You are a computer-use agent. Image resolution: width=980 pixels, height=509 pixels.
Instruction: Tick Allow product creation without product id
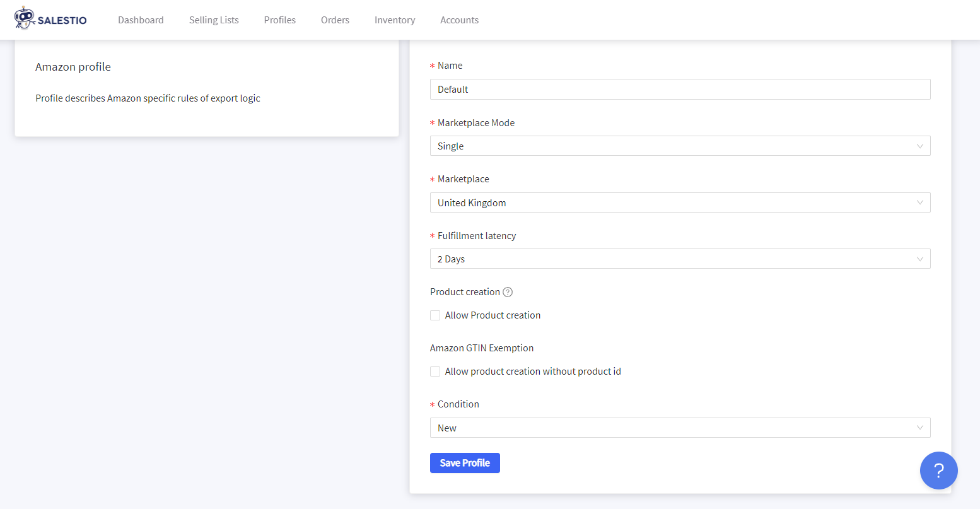(x=435, y=372)
